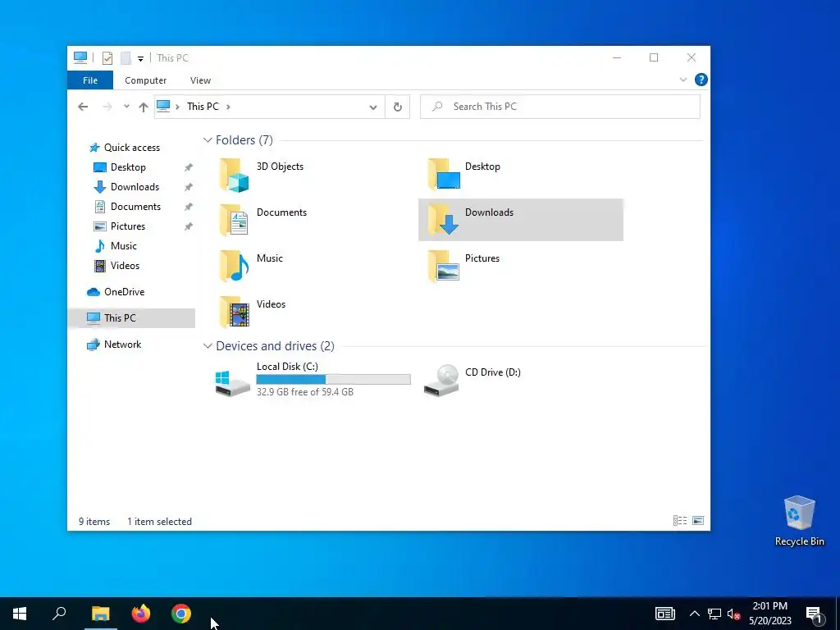This screenshot has width=840, height=630.
Task: Unpin Documents from Quick access
Action: pyautogui.click(x=189, y=207)
